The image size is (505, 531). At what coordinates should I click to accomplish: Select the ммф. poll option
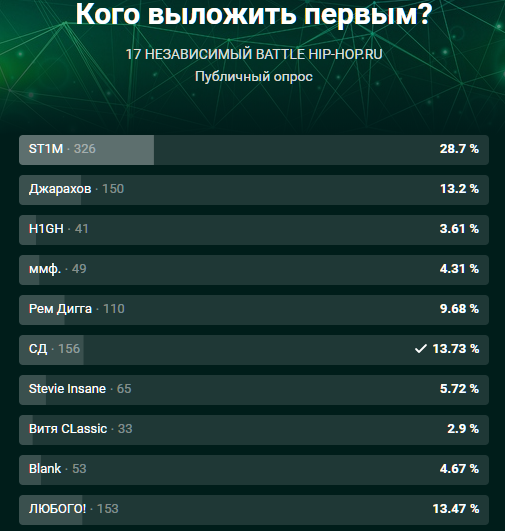pos(254,270)
